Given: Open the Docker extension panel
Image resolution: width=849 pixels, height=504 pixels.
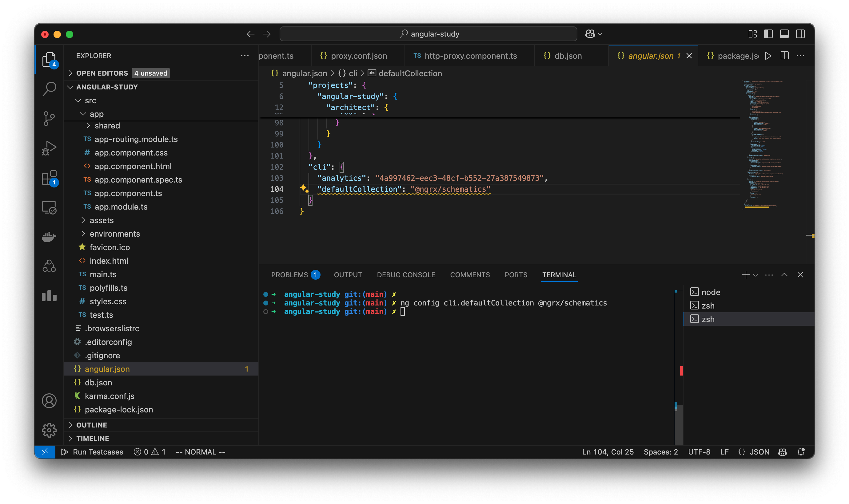Looking at the screenshot, I should [x=49, y=237].
